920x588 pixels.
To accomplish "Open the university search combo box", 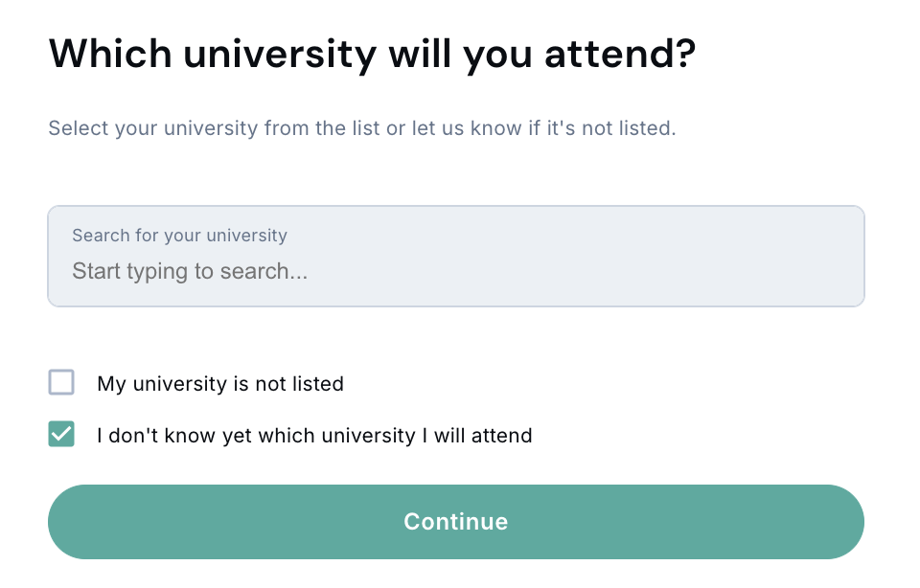I will tap(456, 257).
